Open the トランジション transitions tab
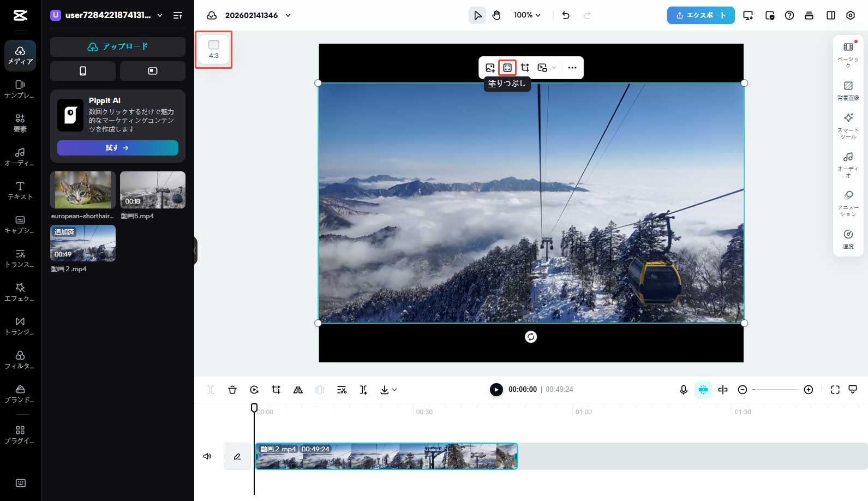Image resolution: width=868 pixels, height=501 pixels. pyautogui.click(x=20, y=326)
